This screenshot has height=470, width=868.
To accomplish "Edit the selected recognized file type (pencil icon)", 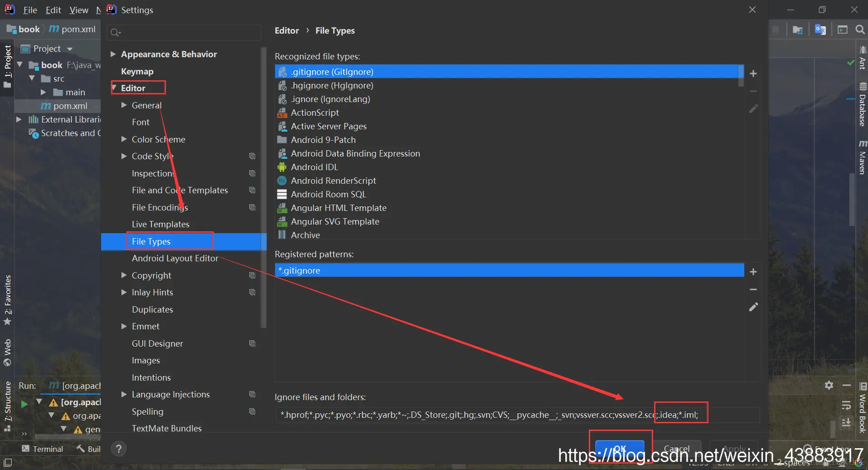I will [x=753, y=109].
